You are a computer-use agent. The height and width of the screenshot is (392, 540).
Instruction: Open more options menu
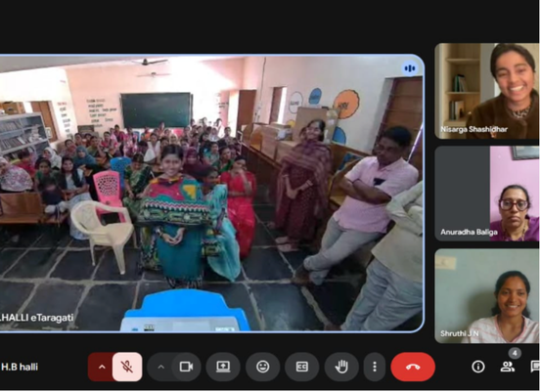375,367
